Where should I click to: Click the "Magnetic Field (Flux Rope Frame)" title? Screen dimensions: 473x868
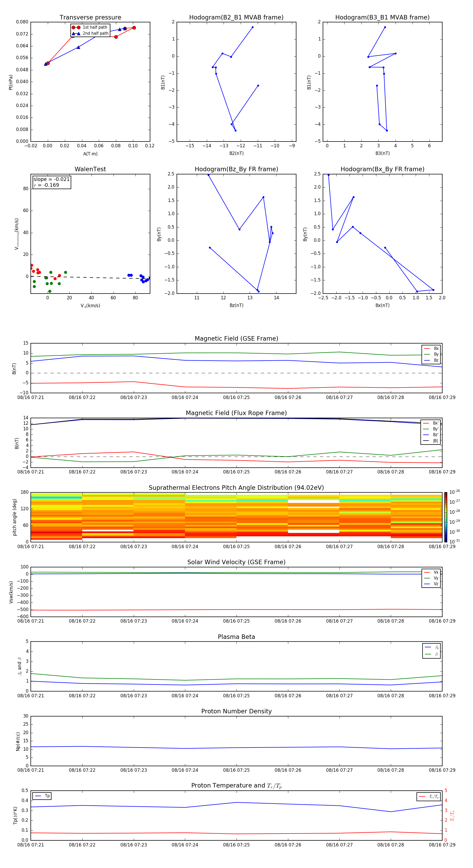point(236,413)
